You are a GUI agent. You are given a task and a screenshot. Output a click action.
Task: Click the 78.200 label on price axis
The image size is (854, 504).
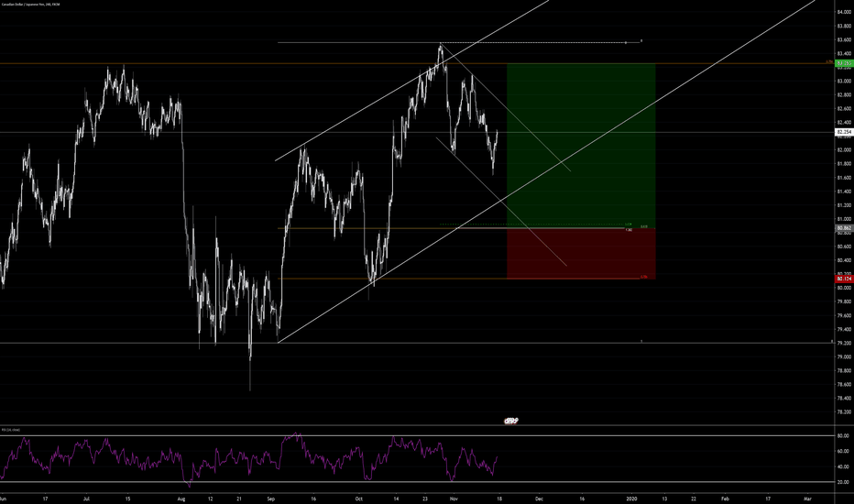[843, 412]
